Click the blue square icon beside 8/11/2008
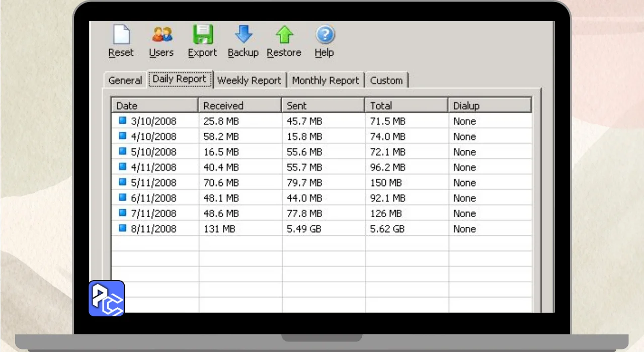Viewport: 644px width, 352px height. pos(122,228)
